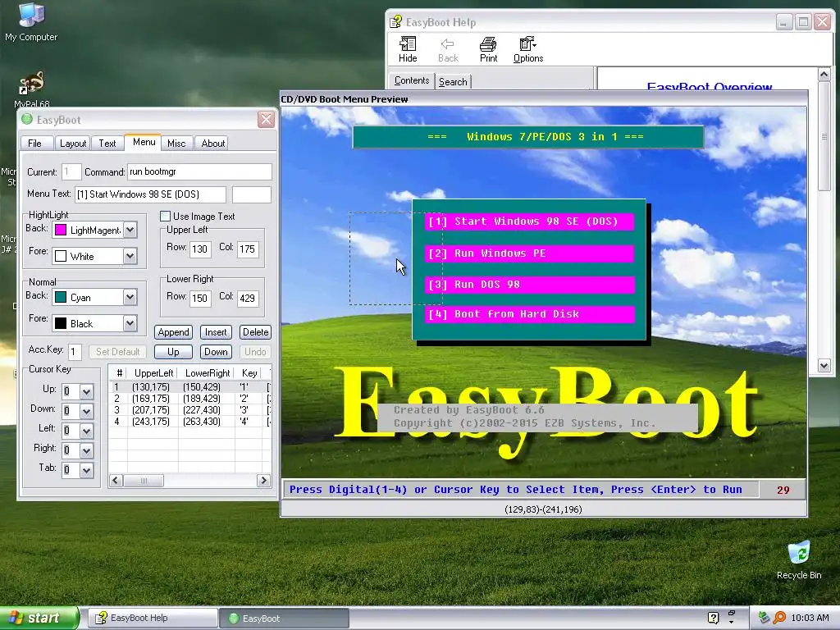The height and width of the screenshot is (630, 840).
Task: Click Lower Right Row field
Action: pos(199,299)
